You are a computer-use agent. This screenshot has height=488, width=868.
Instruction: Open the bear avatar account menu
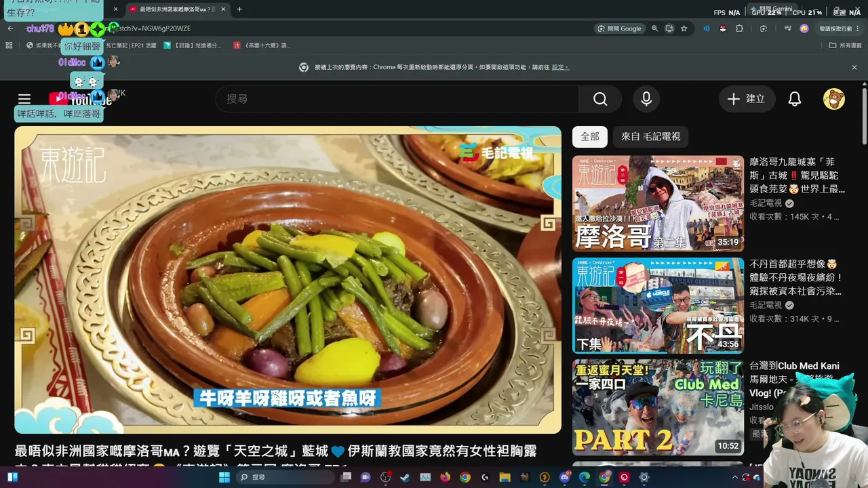pyautogui.click(x=833, y=99)
